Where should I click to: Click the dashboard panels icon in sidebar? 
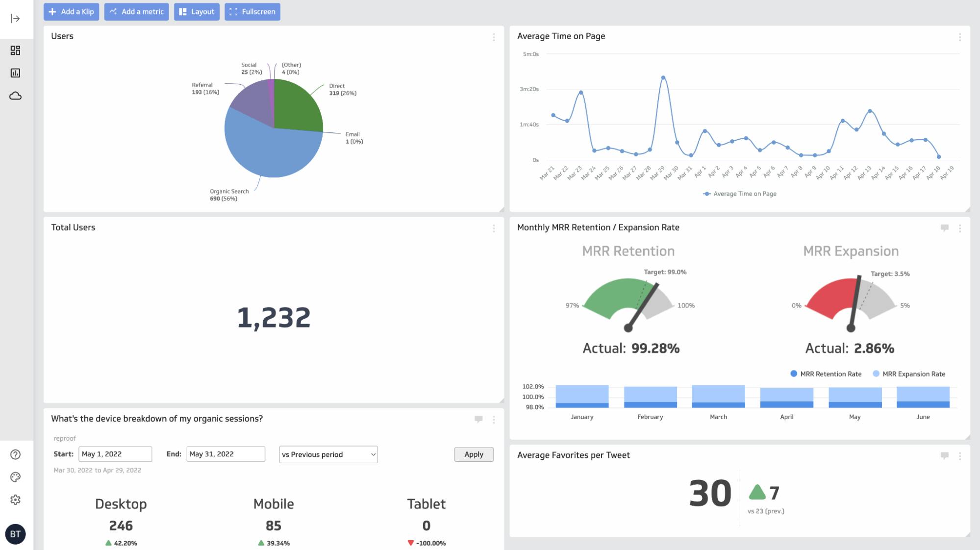pos(15,50)
